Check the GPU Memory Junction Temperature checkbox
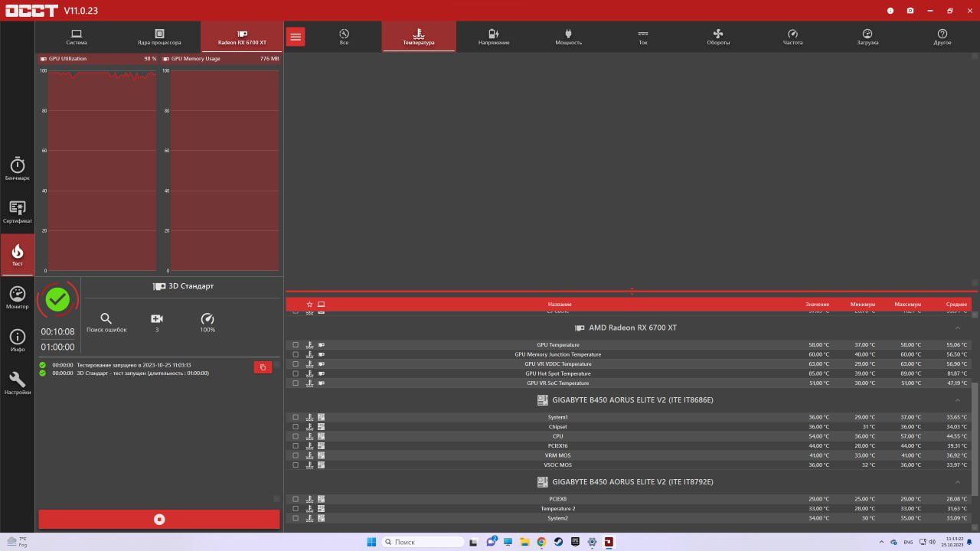The width and height of the screenshot is (980, 551). click(x=296, y=354)
